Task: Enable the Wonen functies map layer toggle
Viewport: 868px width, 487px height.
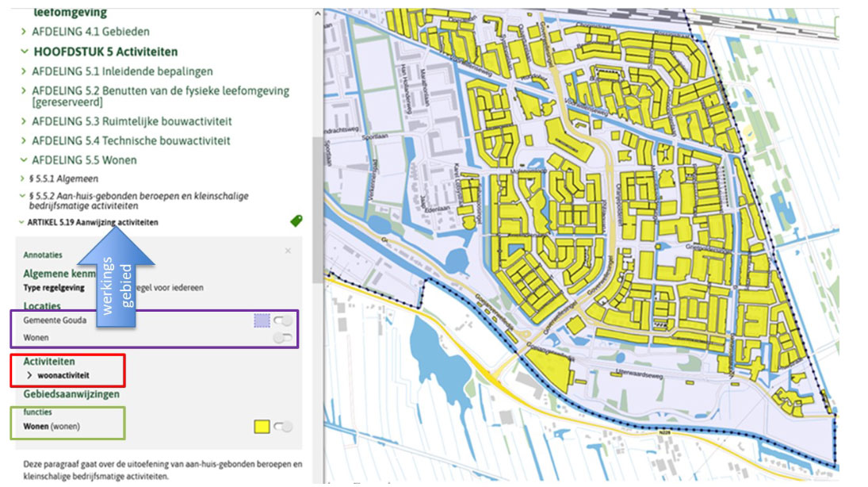Action: point(283,427)
